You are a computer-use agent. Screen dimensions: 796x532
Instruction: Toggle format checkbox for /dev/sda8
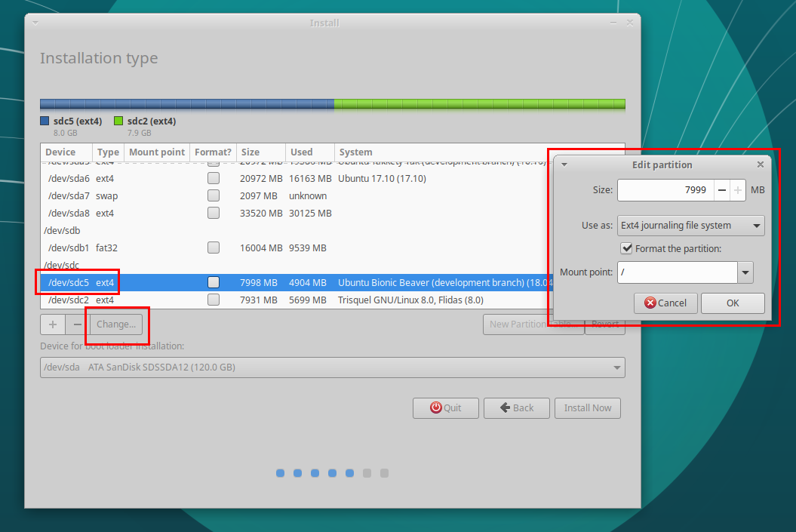click(x=214, y=213)
